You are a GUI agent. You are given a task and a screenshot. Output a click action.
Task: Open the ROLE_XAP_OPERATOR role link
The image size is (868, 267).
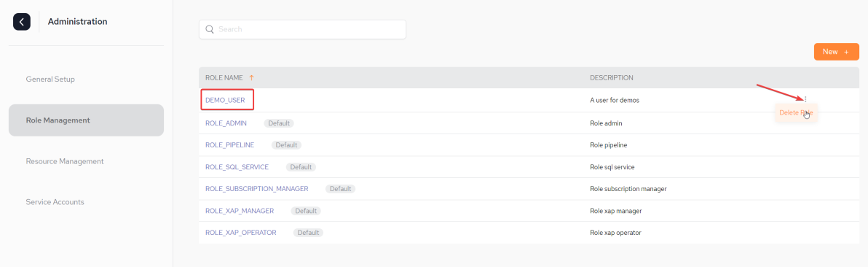(241, 233)
